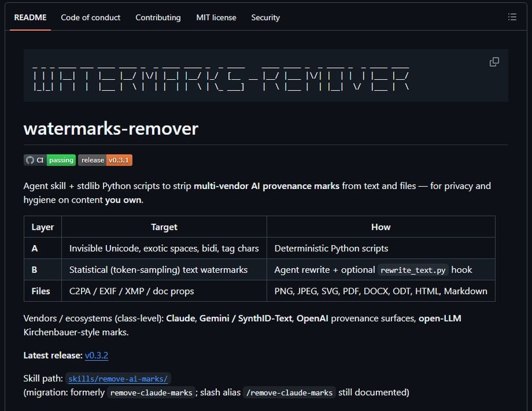Click the rewrite_text.py inline code
Screen dimensions: 532x411
tap(413, 270)
